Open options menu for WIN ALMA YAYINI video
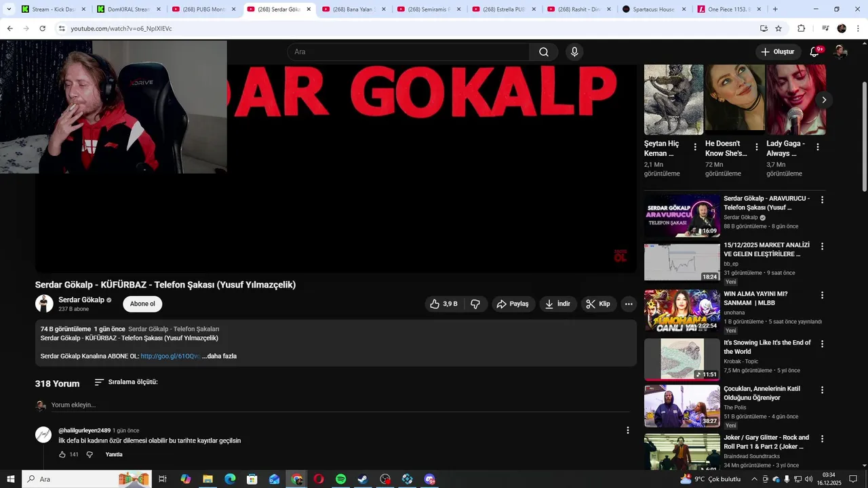The height and width of the screenshot is (488, 868). pyautogui.click(x=822, y=296)
